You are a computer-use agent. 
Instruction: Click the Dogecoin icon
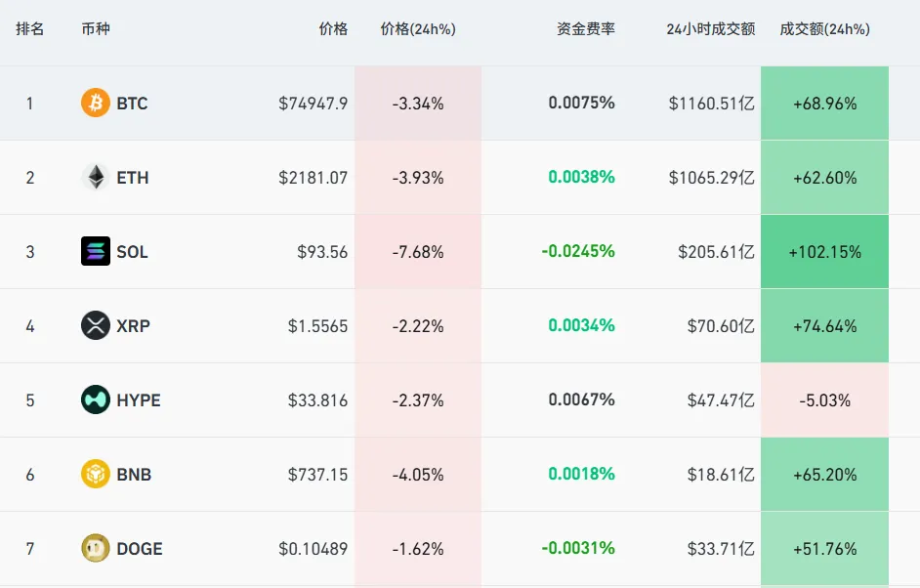[x=96, y=548]
